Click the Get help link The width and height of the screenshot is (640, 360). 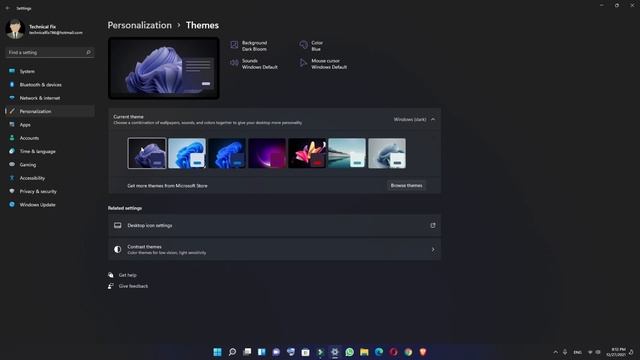[127, 275]
